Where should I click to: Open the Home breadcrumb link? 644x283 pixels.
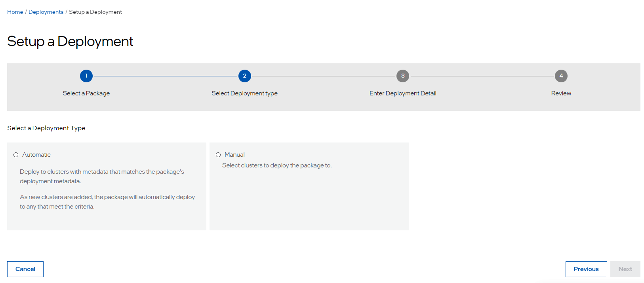tap(15, 12)
